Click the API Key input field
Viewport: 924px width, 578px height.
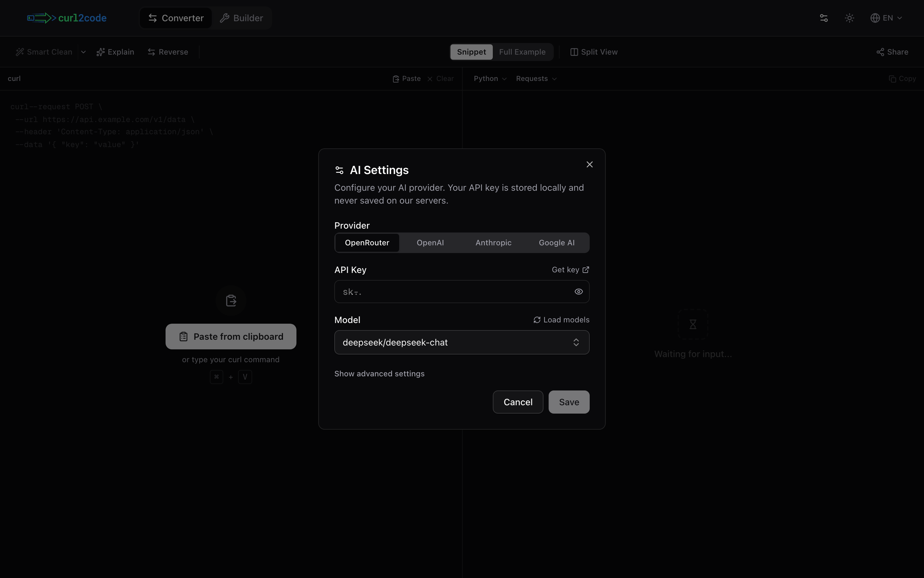pos(462,292)
